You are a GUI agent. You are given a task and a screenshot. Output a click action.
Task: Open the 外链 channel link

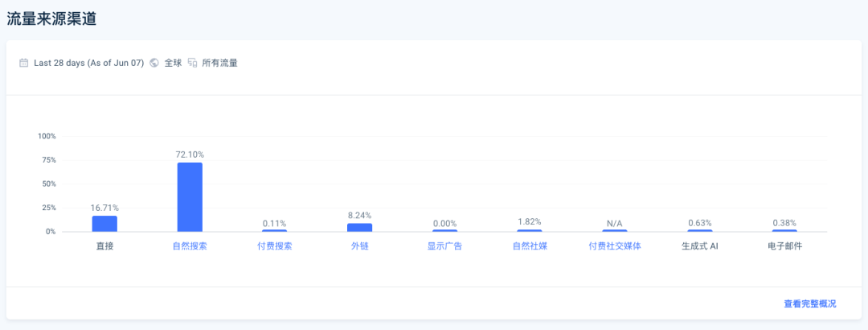(x=360, y=246)
